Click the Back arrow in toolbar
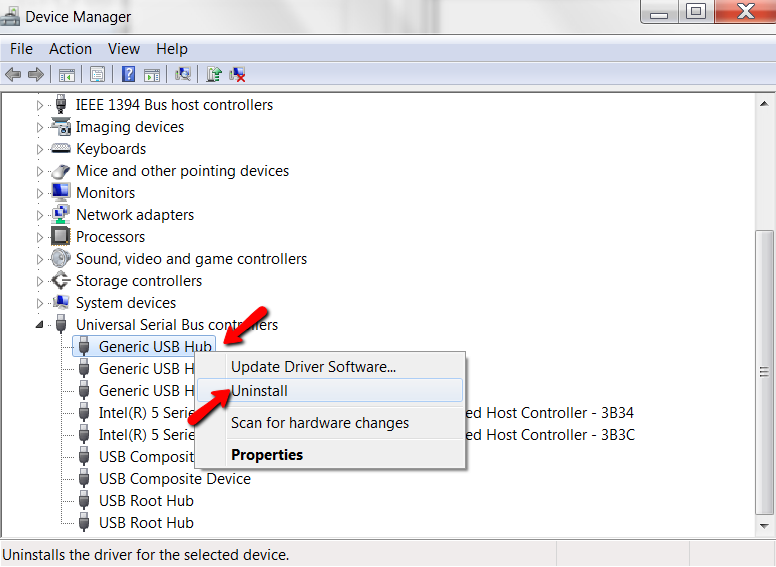 point(13,74)
